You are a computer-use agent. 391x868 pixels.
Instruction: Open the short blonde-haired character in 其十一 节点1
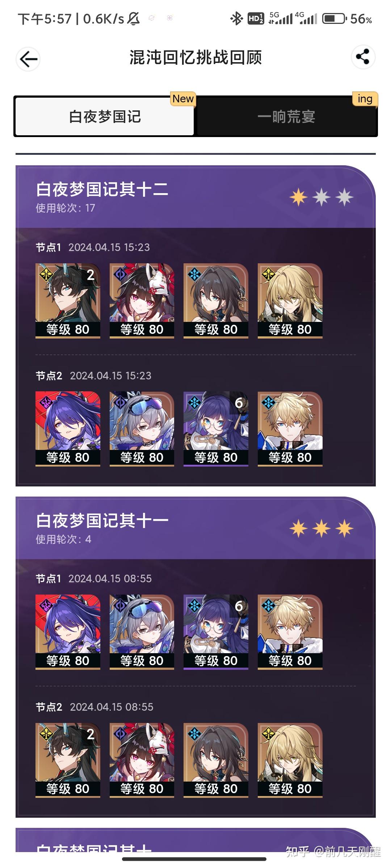pyautogui.click(x=290, y=632)
